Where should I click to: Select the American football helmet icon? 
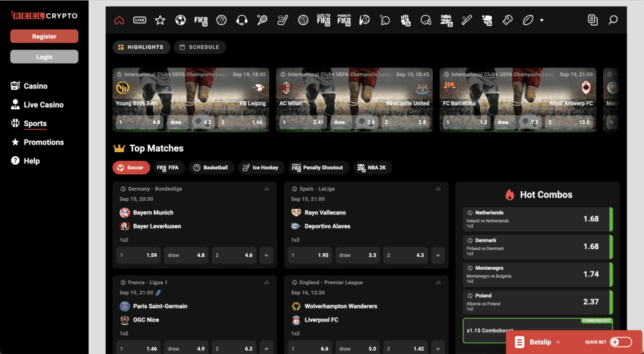coord(426,19)
